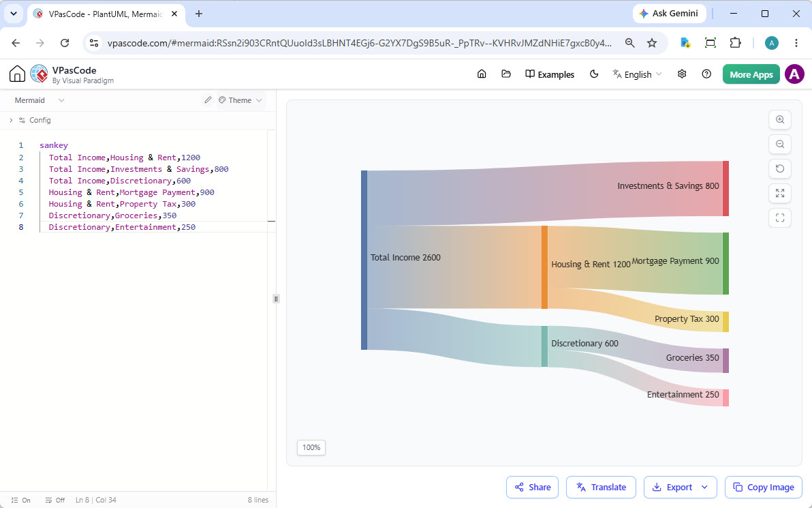
Task: Open the settings gear icon
Action: click(x=682, y=74)
